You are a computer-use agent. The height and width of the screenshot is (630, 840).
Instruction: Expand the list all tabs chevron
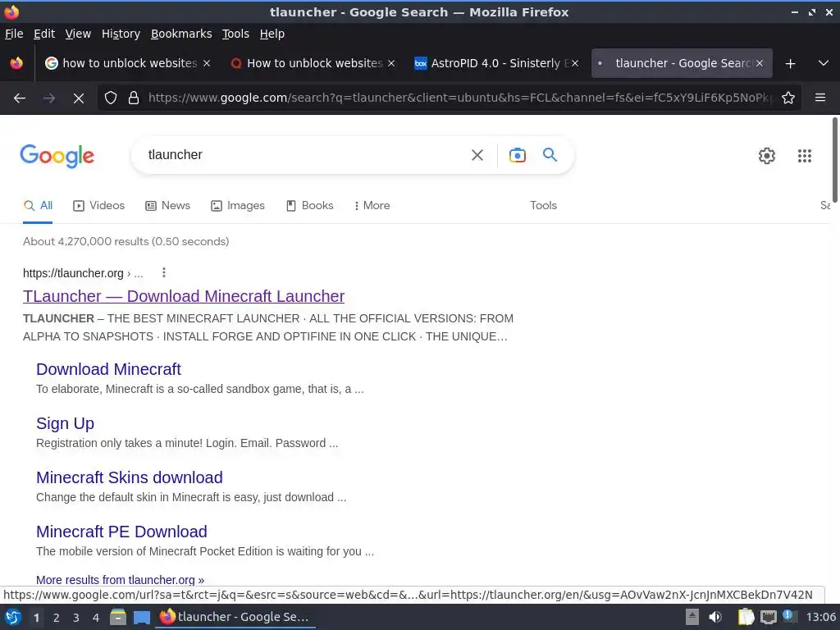[x=824, y=63]
